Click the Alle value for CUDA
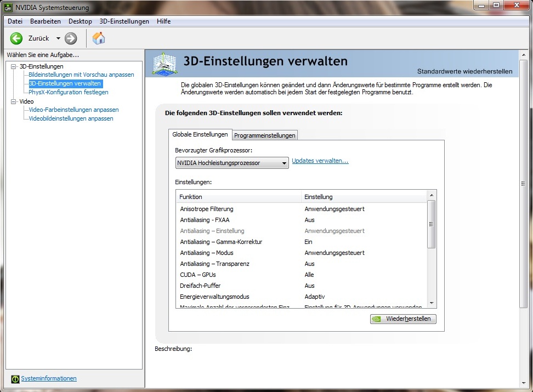The height and width of the screenshot is (392, 533). tap(309, 275)
